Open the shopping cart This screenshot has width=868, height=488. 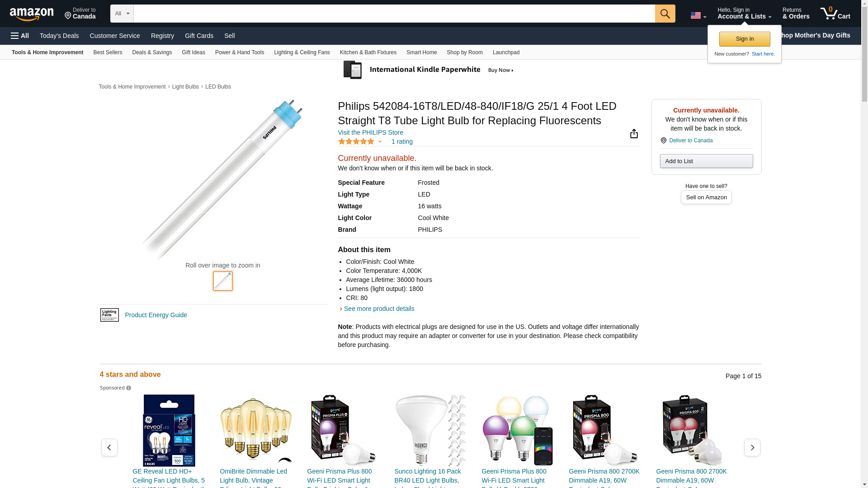tap(835, 14)
